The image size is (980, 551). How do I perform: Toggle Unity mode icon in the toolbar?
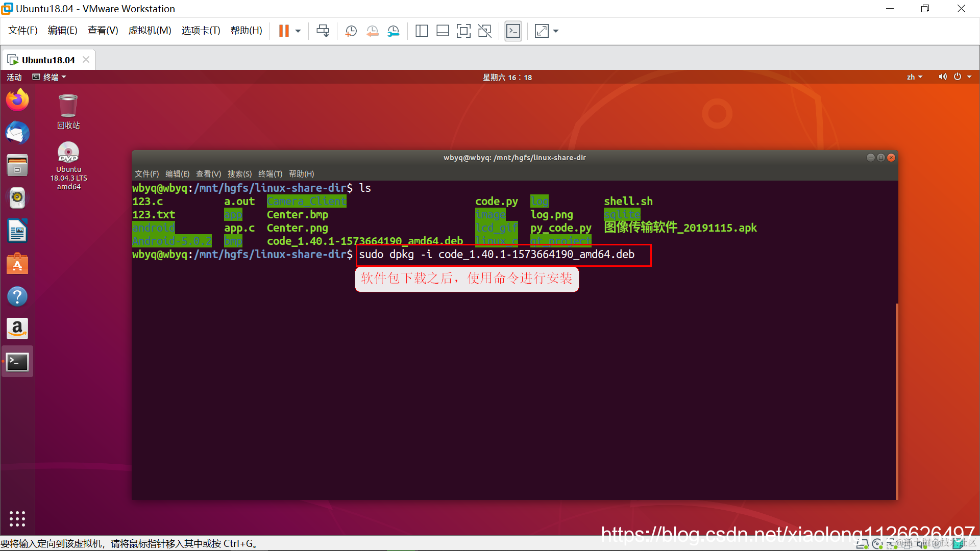(x=484, y=31)
